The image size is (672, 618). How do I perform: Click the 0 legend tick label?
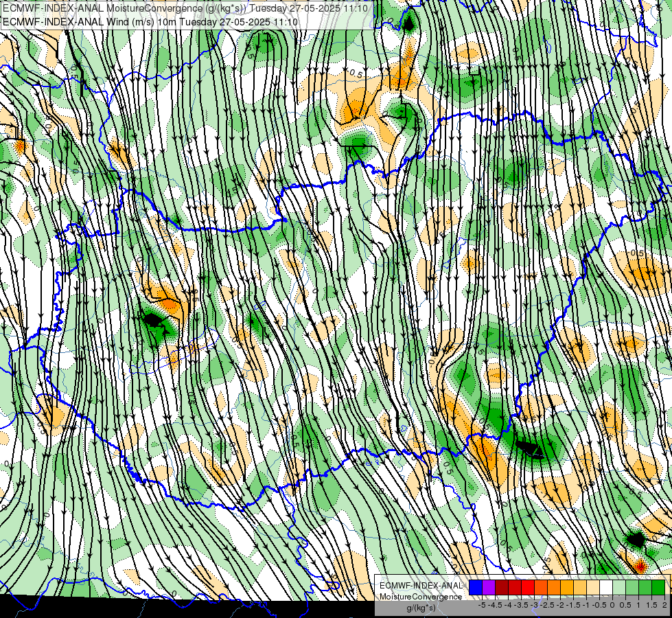[612, 605]
